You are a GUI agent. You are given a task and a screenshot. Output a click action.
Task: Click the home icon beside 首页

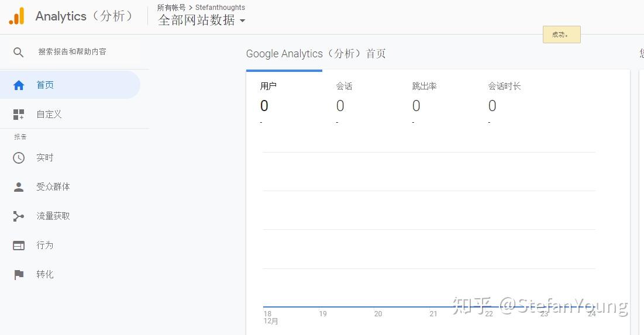point(19,85)
